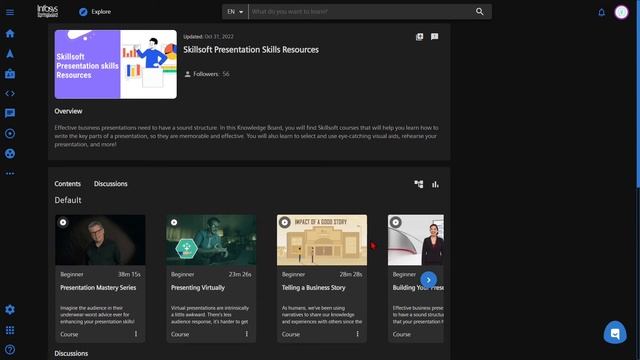
Task: Open the chat bubble icon in sidebar
Action: click(10, 113)
